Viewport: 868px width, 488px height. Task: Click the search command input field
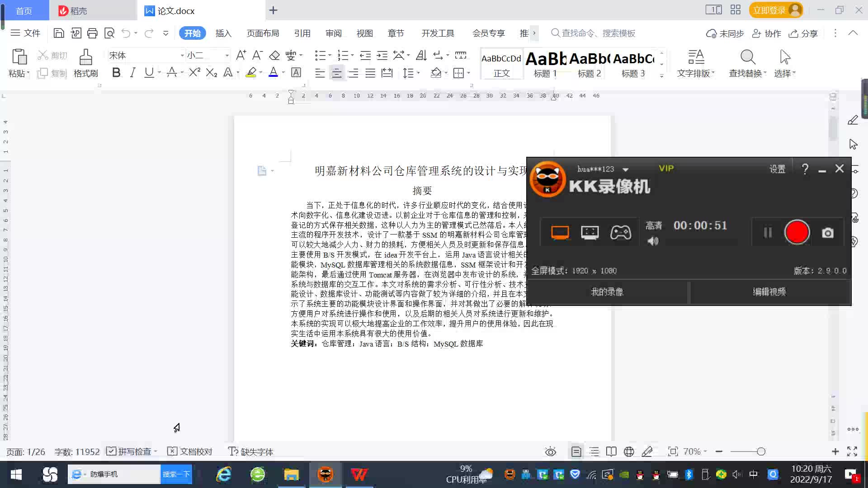(x=598, y=33)
